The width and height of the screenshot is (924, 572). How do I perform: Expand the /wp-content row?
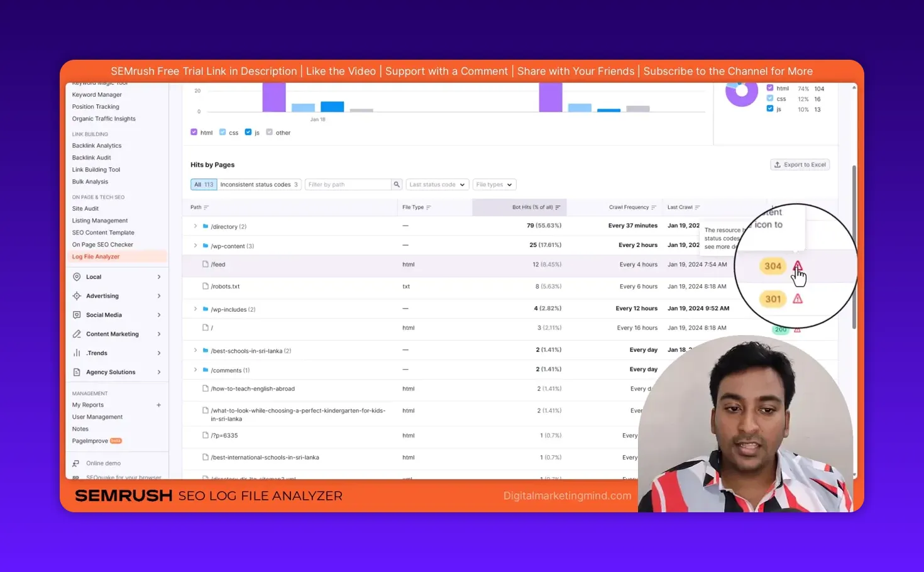point(195,246)
